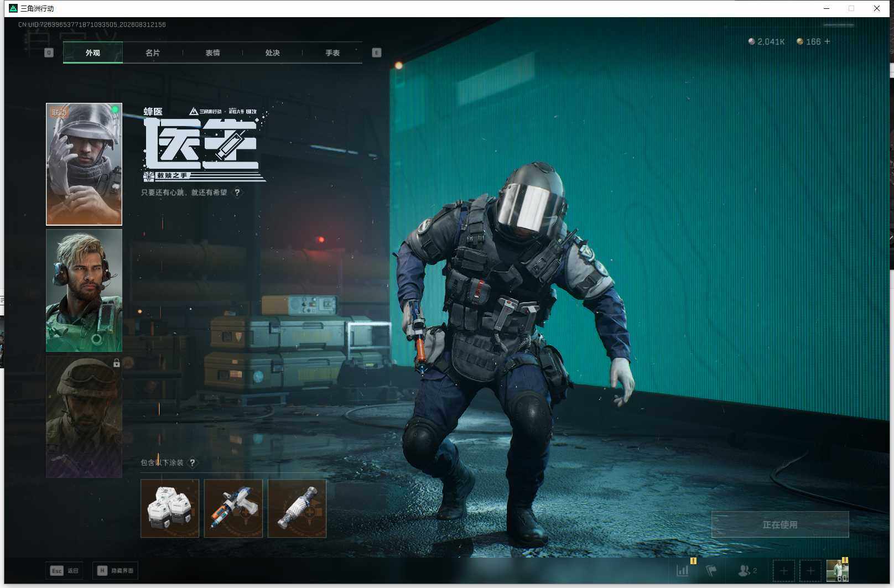The width and height of the screenshot is (894, 588).
Task: Click the 蜂医 operator name text
Action: [x=153, y=112]
